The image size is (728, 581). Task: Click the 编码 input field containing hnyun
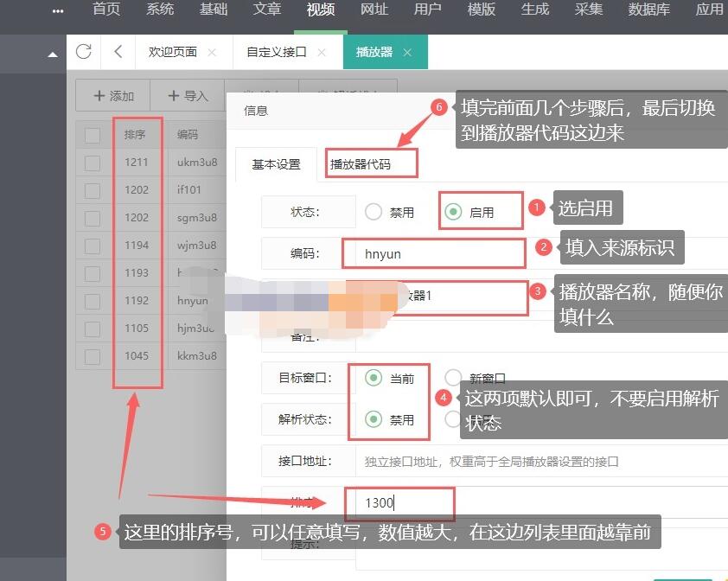[x=432, y=254]
